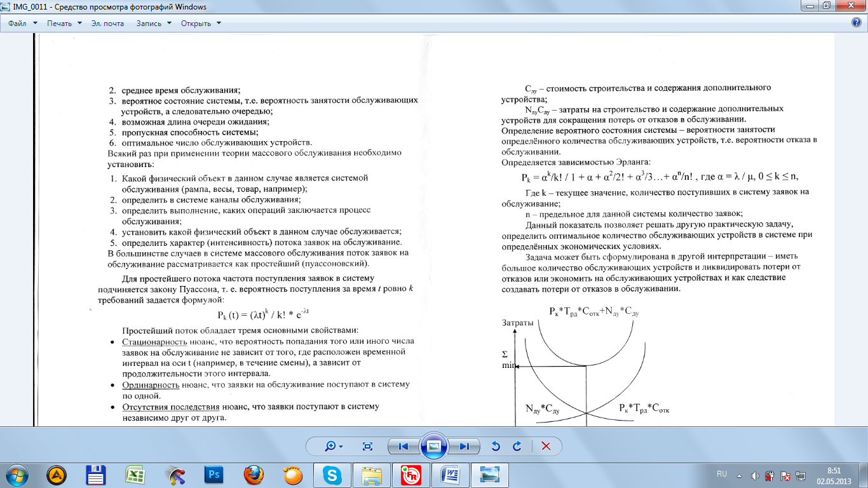Select the Photo Viewer taskbar button
The width and height of the screenshot is (868, 488).
490,475
